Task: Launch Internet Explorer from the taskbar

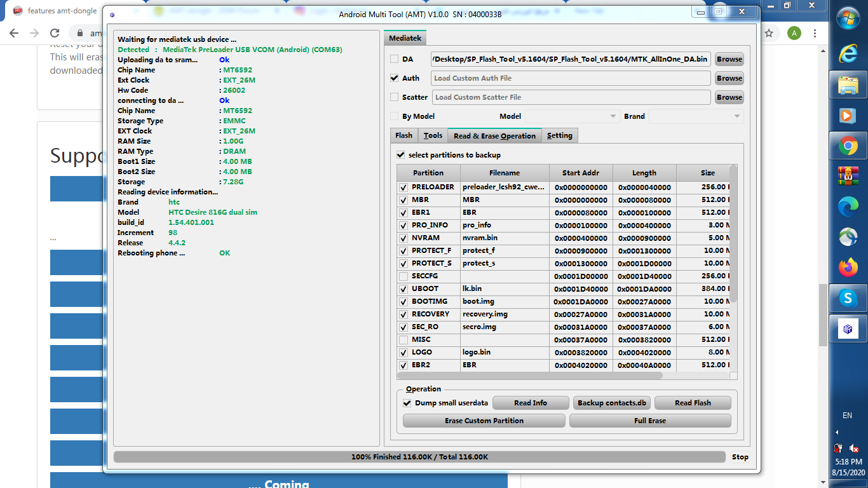Action: click(848, 53)
